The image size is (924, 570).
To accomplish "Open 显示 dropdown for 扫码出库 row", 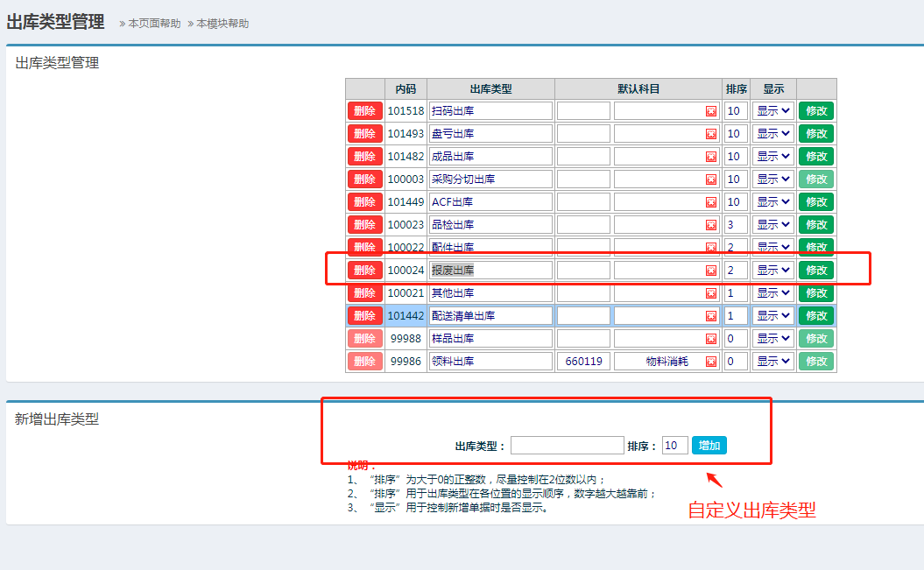I will 773,111.
